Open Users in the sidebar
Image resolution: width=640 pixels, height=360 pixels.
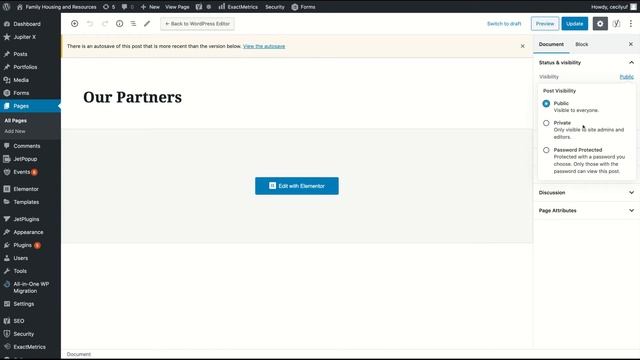pyautogui.click(x=20, y=258)
